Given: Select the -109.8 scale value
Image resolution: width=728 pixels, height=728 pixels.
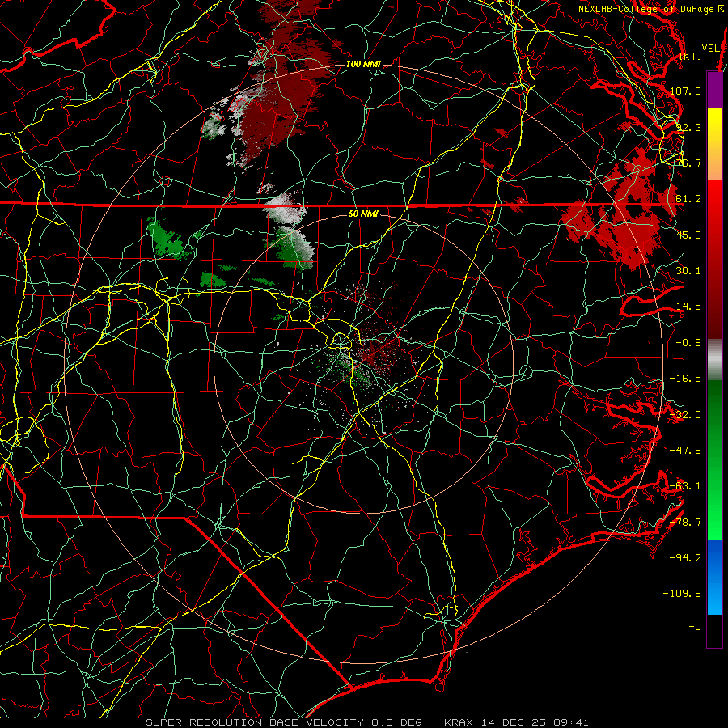Looking at the screenshot, I should click(x=683, y=594).
